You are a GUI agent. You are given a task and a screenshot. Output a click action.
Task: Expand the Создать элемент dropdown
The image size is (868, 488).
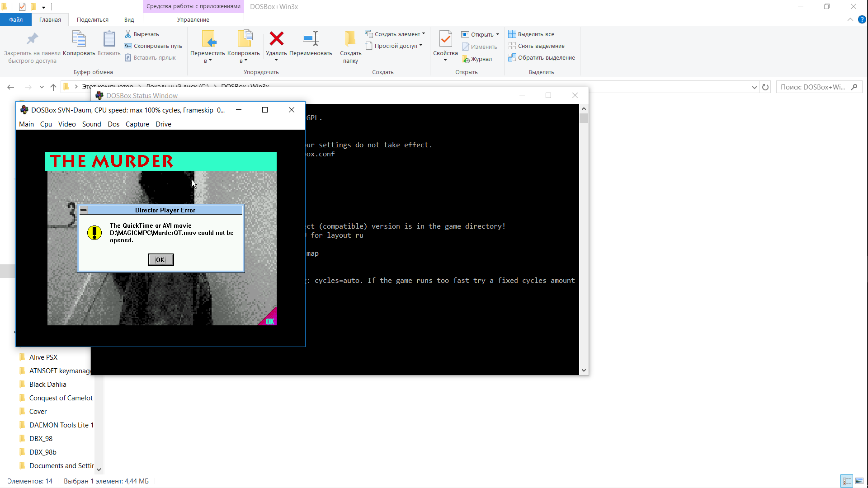423,33
